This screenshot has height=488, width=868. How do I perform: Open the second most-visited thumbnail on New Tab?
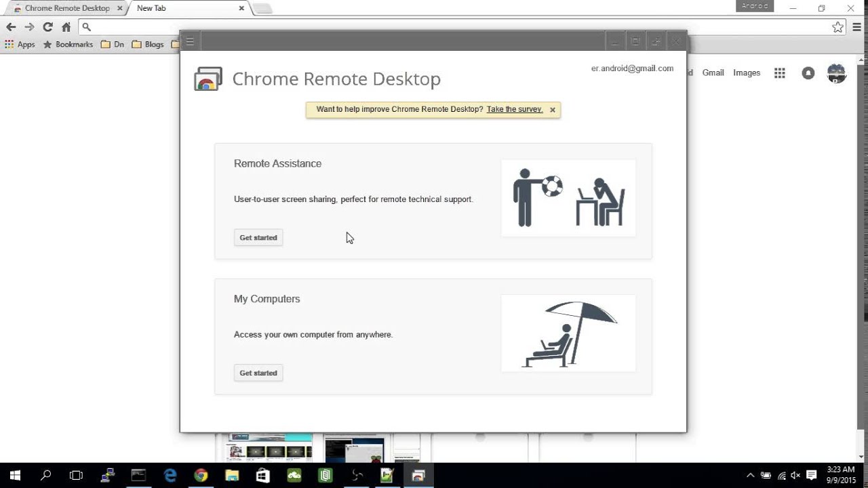[x=372, y=448]
